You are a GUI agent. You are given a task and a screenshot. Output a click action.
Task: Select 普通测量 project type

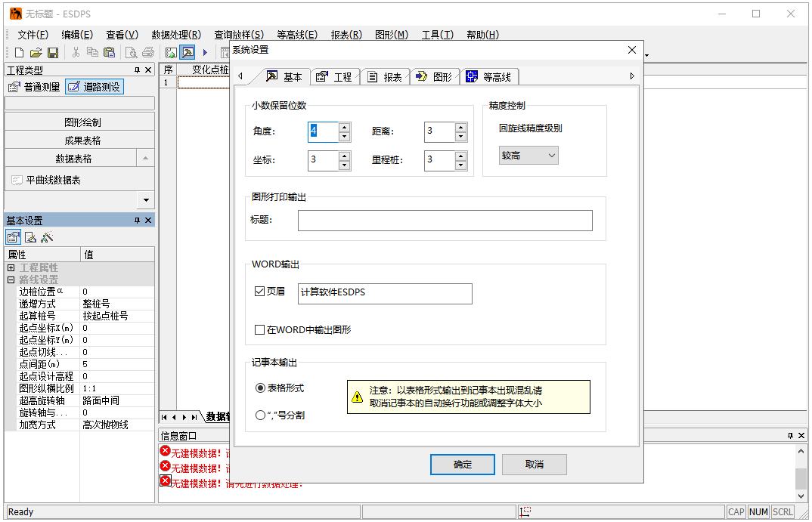coord(35,87)
